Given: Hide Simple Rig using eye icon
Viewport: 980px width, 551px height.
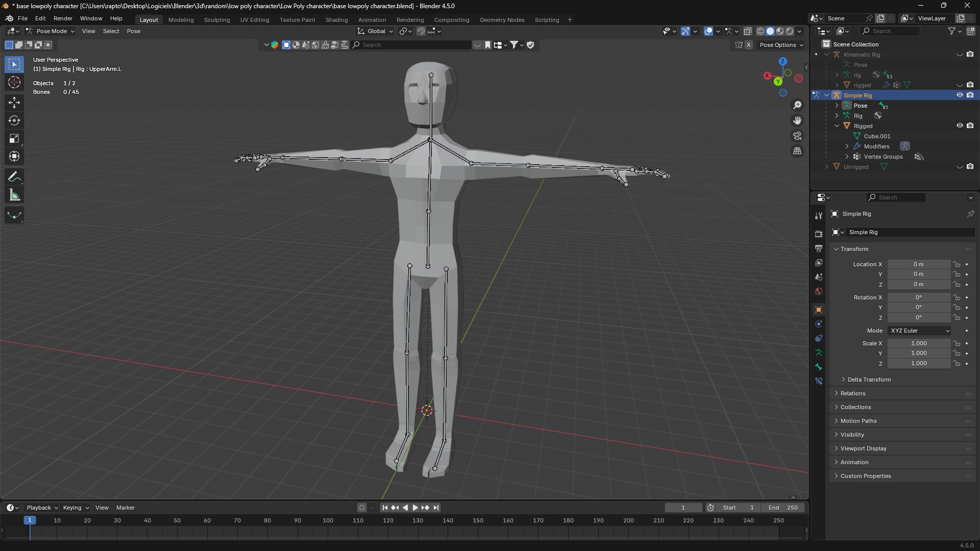Looking at the screenshot, I should pyautogui.click(x=960, y=95).
